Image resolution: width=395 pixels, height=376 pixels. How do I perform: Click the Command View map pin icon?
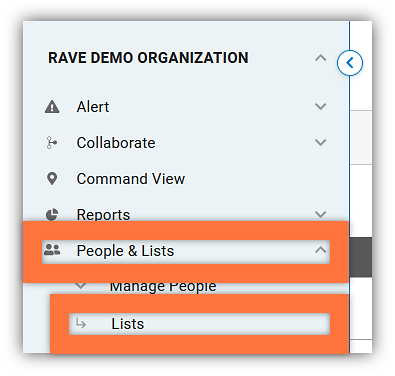(x=52, y=179)
